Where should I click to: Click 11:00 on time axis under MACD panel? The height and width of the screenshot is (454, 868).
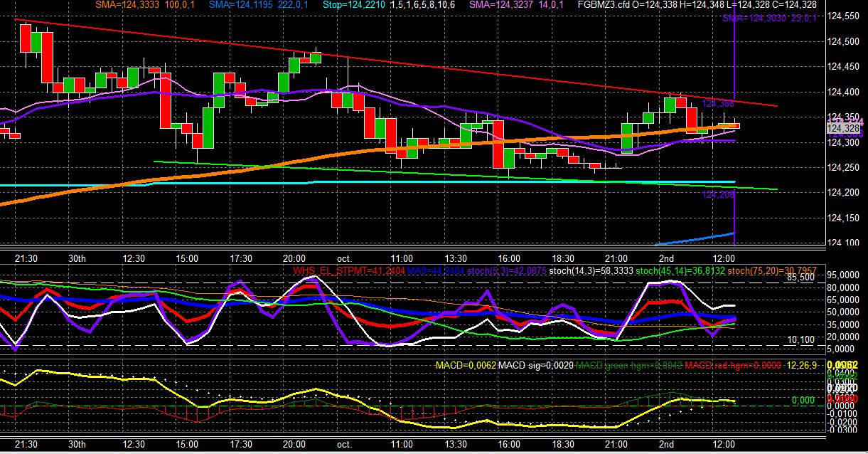(x=402, y=443)
